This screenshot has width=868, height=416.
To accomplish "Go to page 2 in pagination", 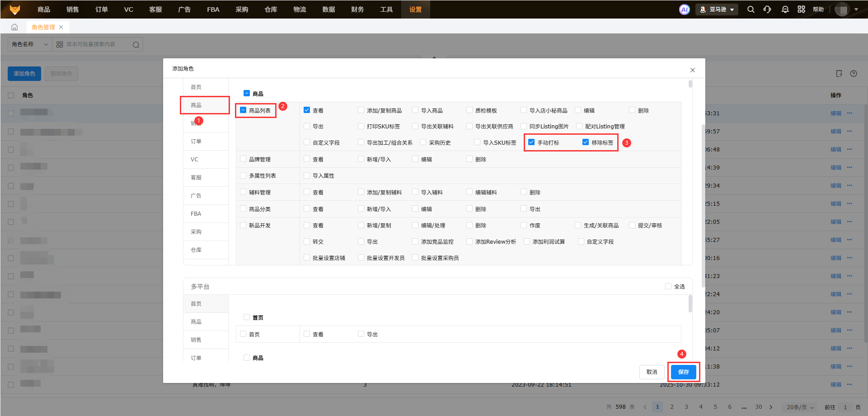I will [x=672, y=407].
